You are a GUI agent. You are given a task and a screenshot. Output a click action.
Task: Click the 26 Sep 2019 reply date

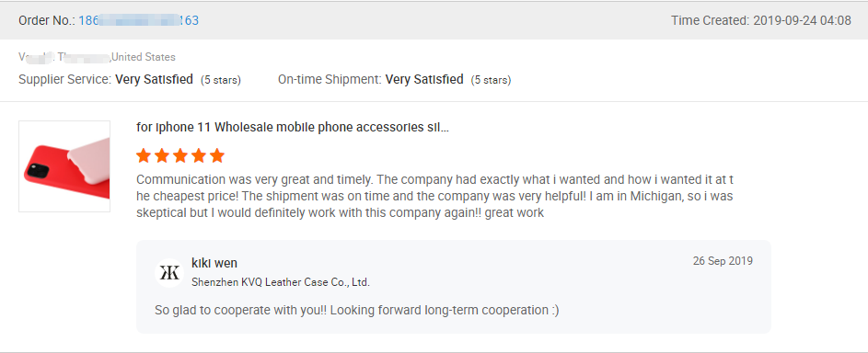(x=723, y=261)
